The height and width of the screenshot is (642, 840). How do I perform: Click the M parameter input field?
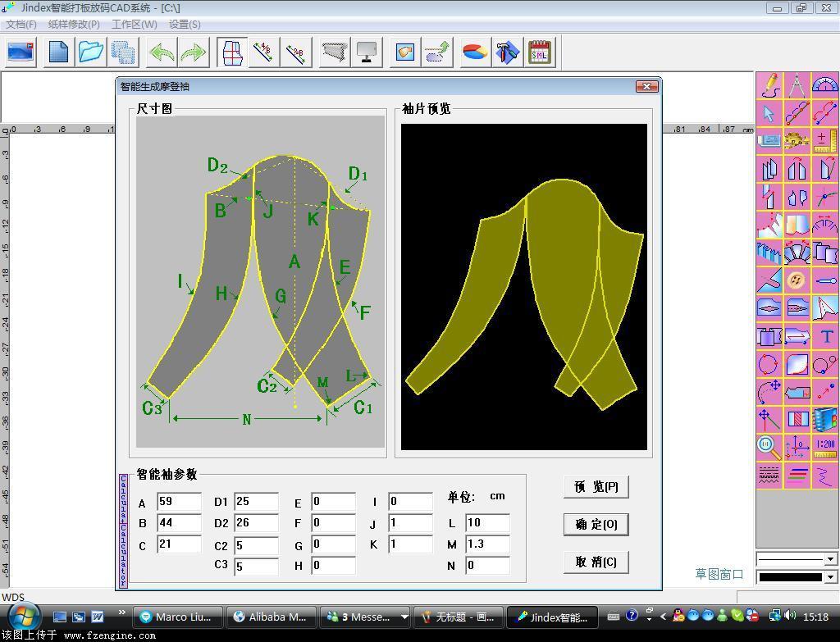point(487,544)
